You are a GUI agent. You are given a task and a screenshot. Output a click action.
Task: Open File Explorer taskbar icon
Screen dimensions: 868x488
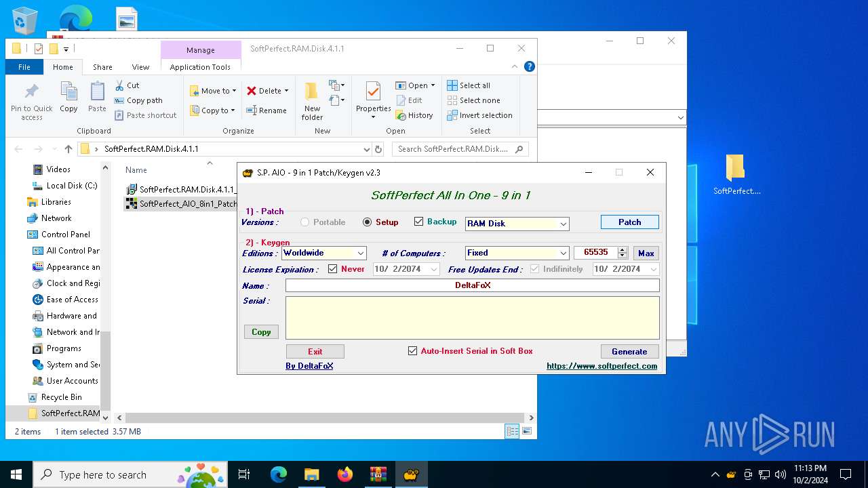point(312,474)
